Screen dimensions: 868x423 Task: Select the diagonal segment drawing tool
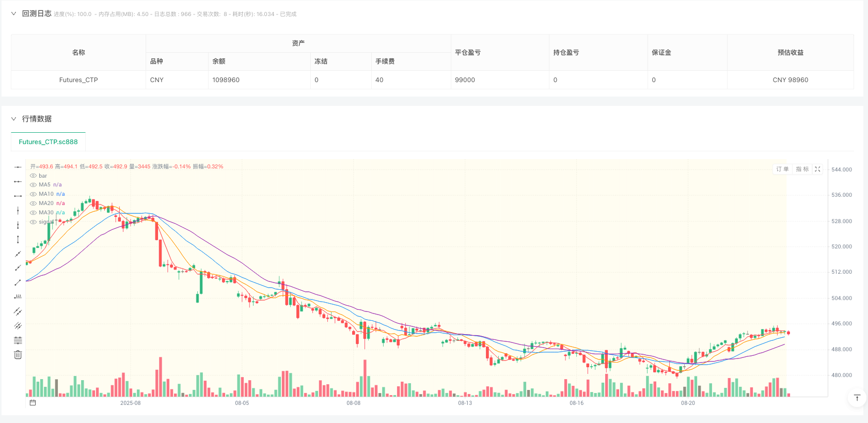click(x=18, y=282)
